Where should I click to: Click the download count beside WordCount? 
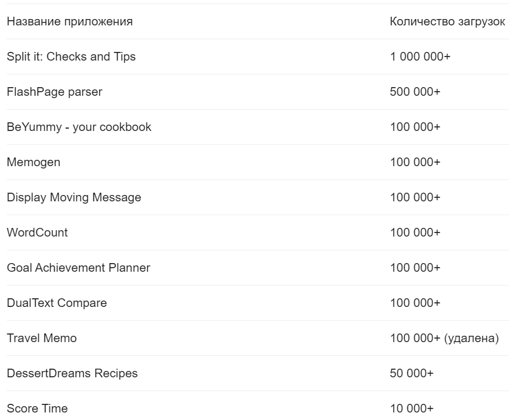[415, 232]
